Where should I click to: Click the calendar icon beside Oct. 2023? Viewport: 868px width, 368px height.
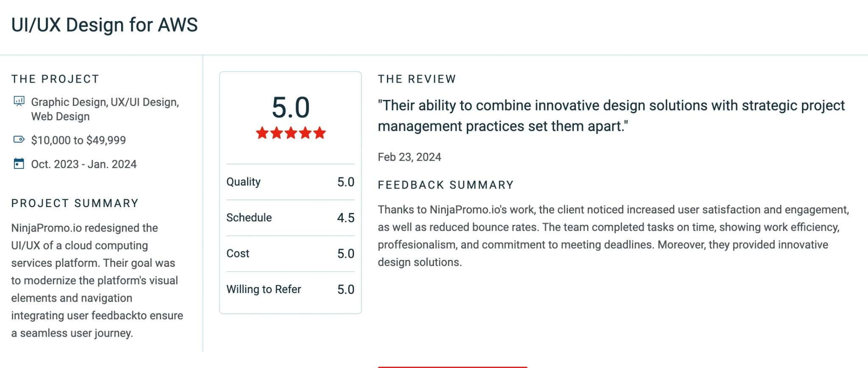pos(19,163)
